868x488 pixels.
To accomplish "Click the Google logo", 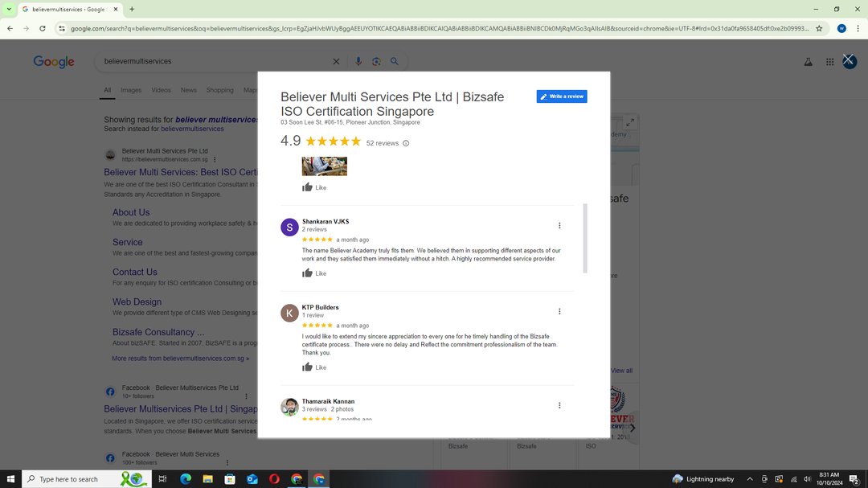I will tap(54, 61).
